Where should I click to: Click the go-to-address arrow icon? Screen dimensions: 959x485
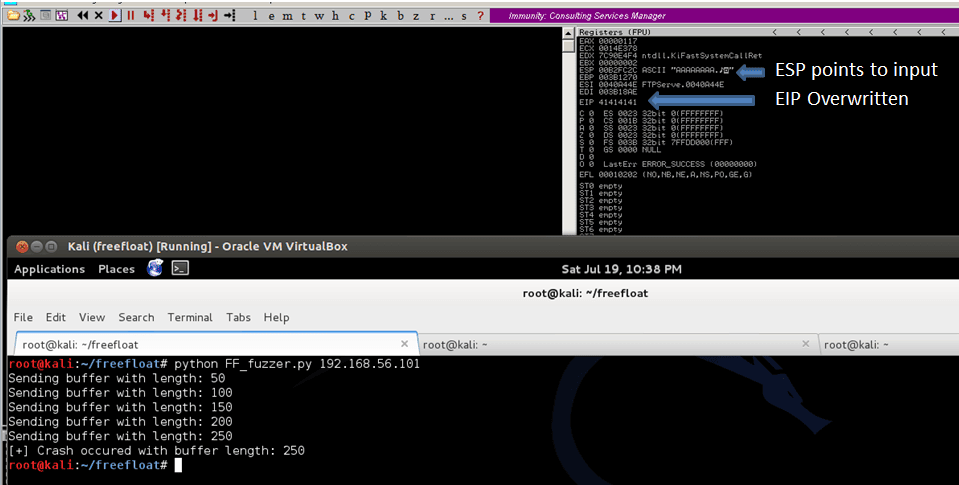229,16
